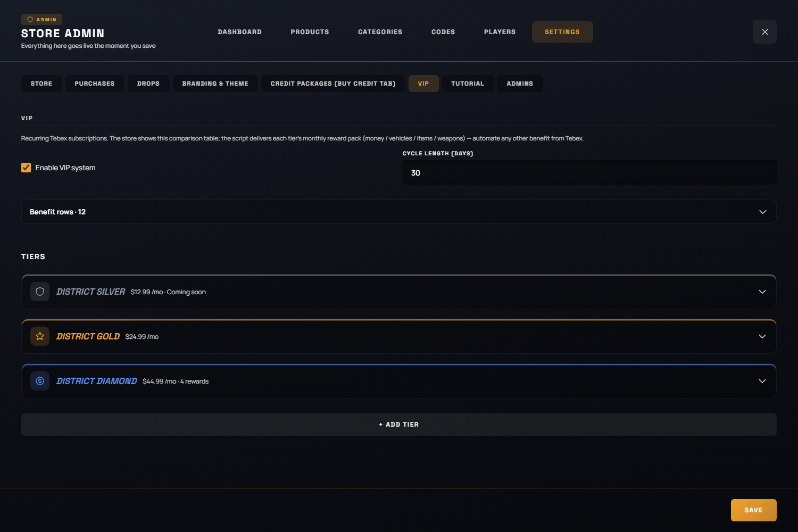Close the Store Admin panel

(764, 32)
